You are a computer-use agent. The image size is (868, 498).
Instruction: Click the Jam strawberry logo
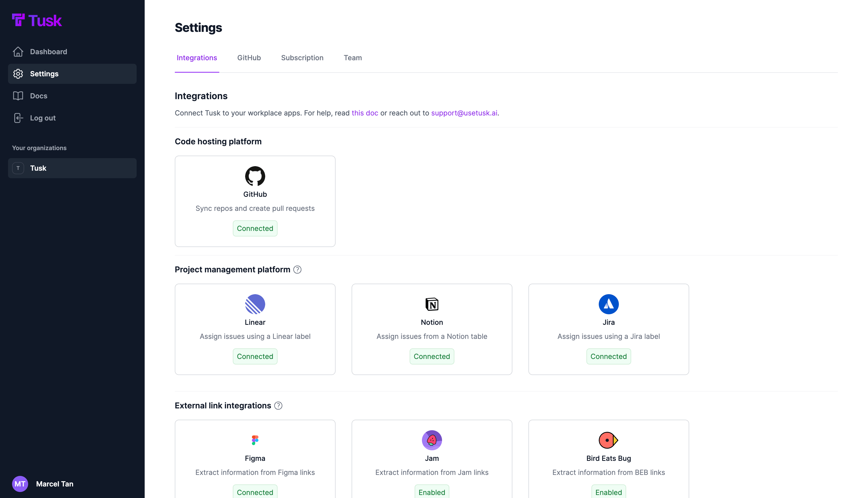coord(432,440)
